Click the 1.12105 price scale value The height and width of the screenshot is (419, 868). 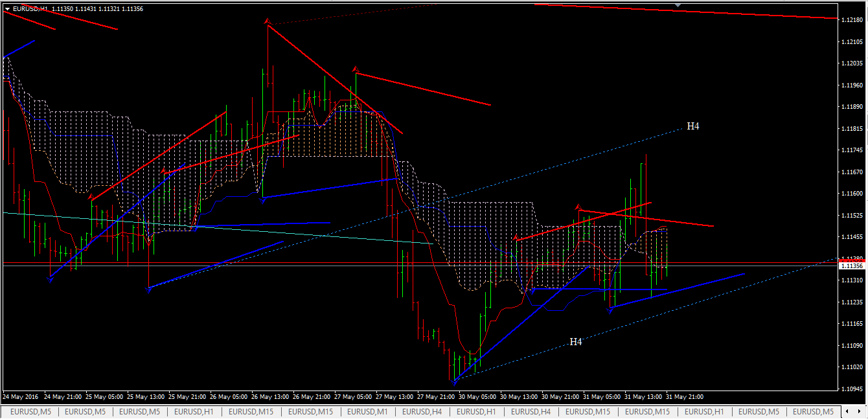(x=851, y=42)
